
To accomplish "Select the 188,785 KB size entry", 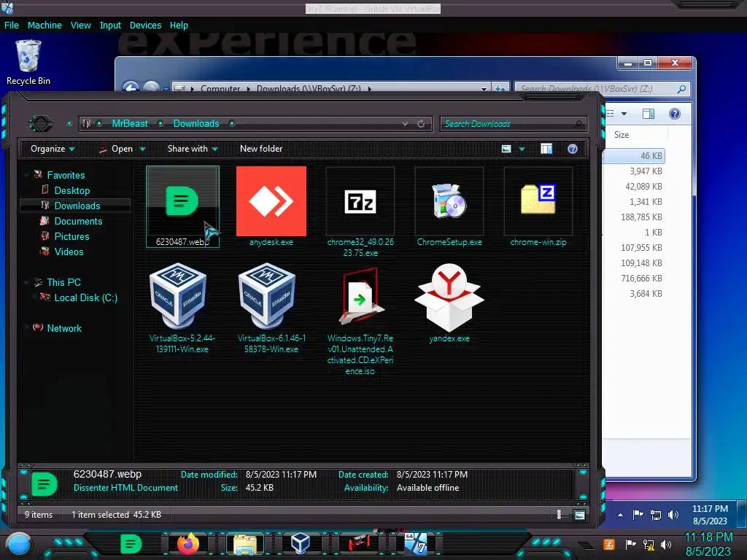I will point(641,217).
